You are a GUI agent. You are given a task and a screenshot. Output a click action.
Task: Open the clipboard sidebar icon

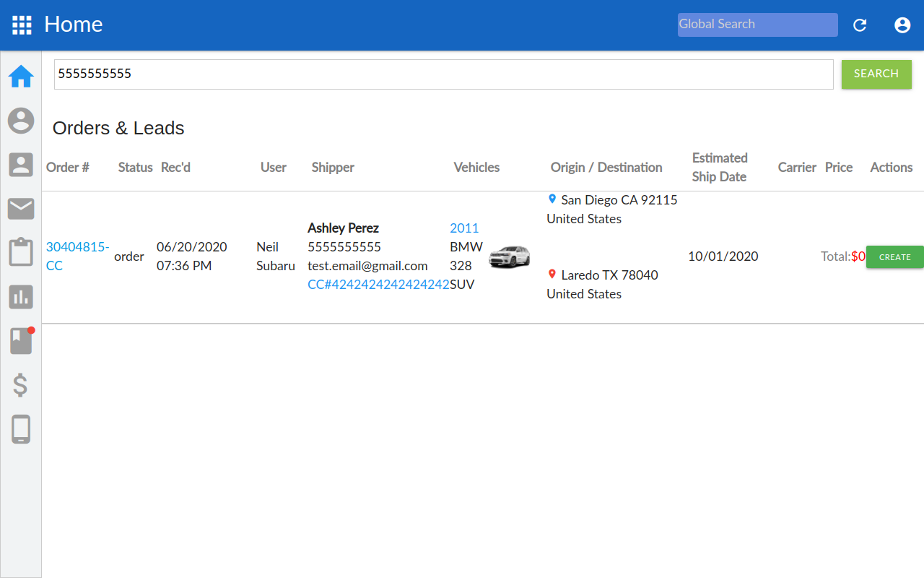pos(21,252)
